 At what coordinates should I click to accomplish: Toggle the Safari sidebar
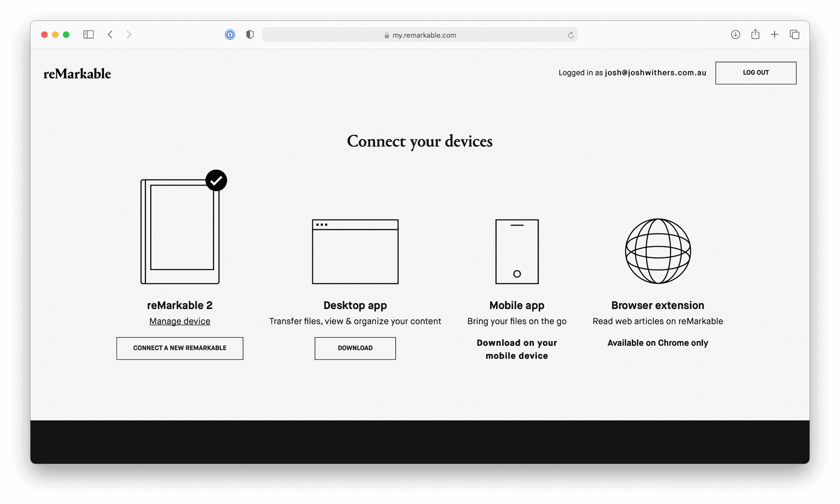[x=89, y=35]
